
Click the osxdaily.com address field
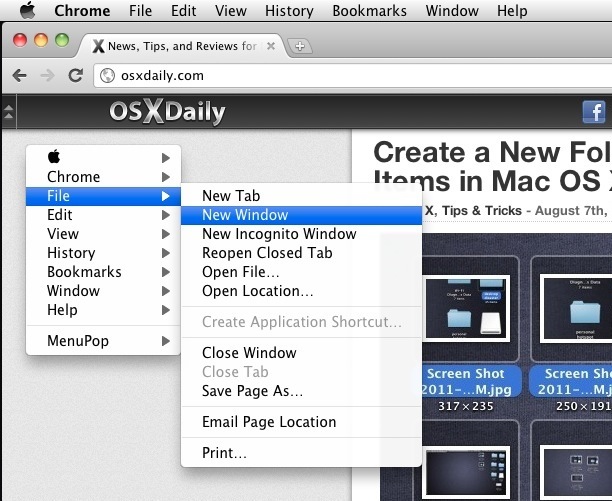pos(352,76)
